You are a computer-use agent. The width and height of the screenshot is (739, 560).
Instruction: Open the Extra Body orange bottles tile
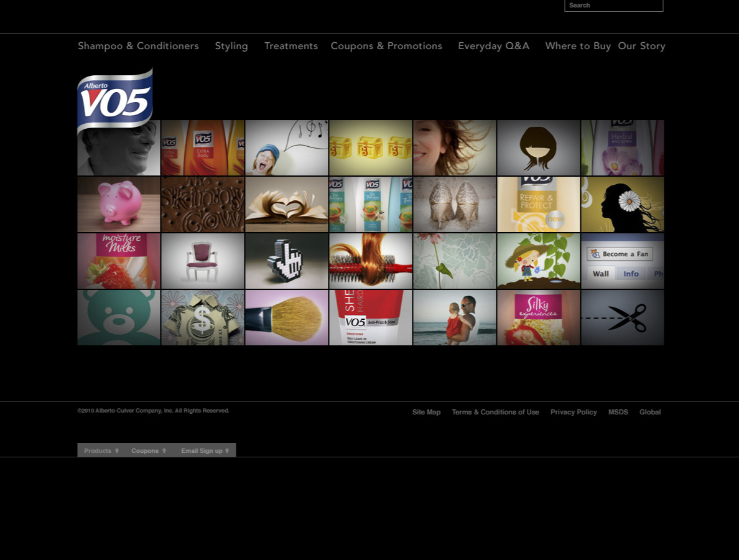tap(203, 148)
